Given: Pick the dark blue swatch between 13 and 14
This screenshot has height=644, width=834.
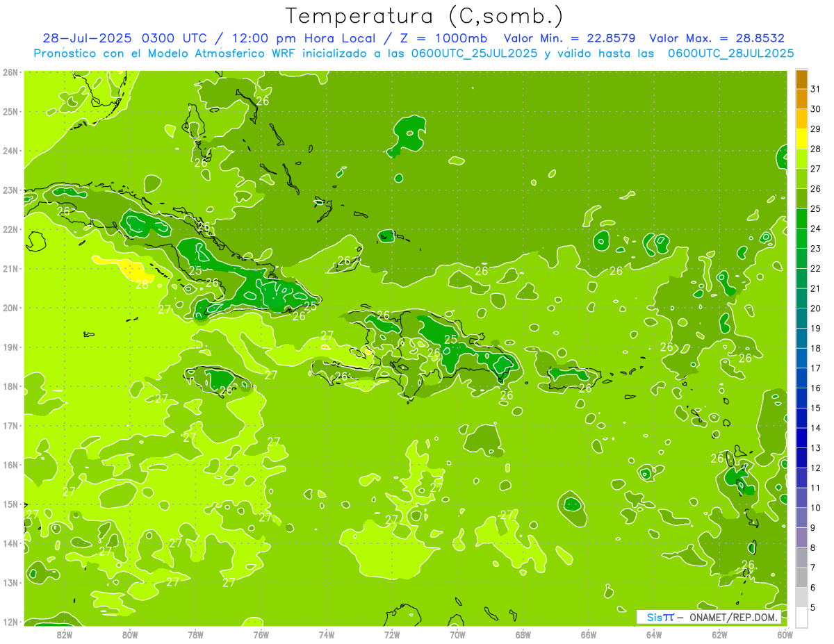Looking at the screenshot, I should (802, 438).
